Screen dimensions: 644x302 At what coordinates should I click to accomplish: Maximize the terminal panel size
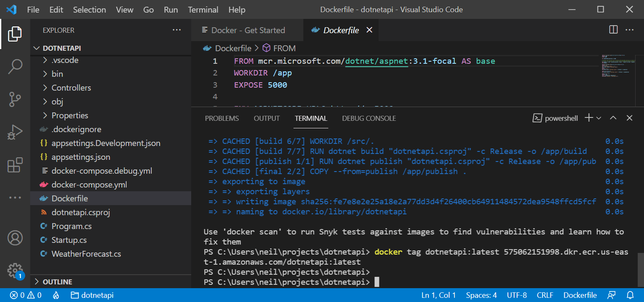613,118
